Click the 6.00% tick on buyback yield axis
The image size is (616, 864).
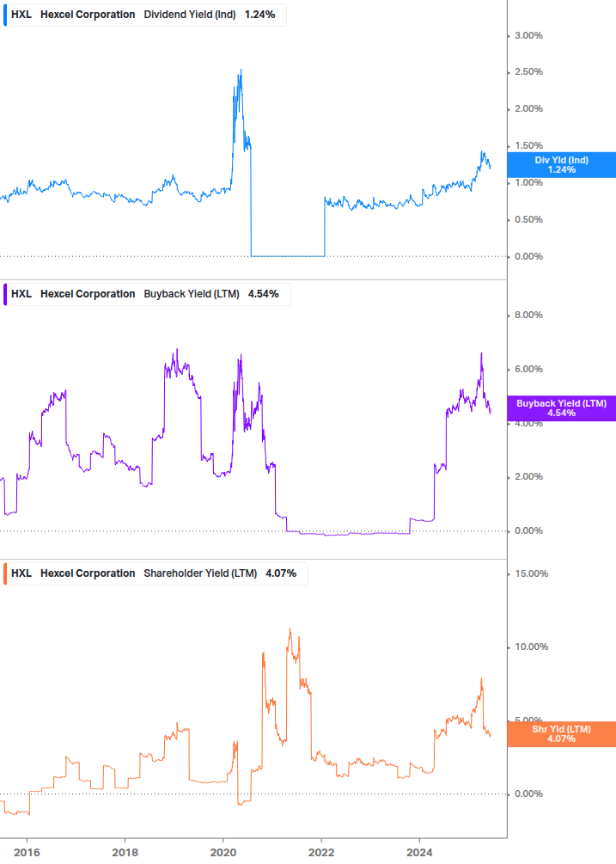tap(528, 369)
